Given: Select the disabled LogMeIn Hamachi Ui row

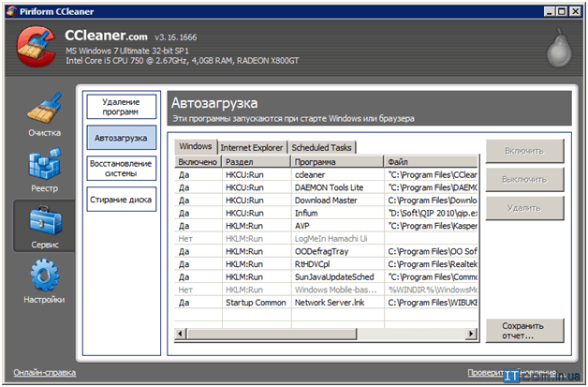Looking at the screenshot, I should click(x=328, y=239).
